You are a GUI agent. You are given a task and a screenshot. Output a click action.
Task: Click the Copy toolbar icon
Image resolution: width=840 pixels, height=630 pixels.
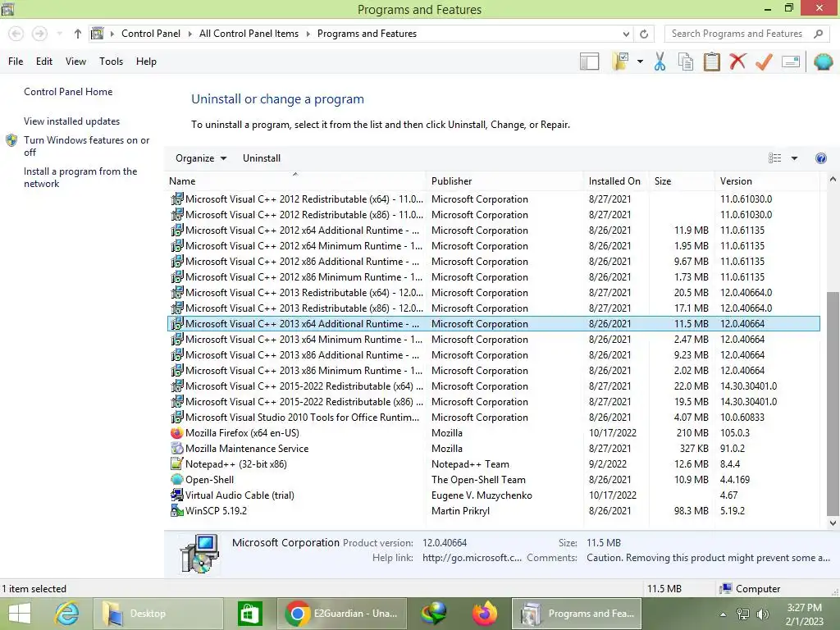(686, 62)
